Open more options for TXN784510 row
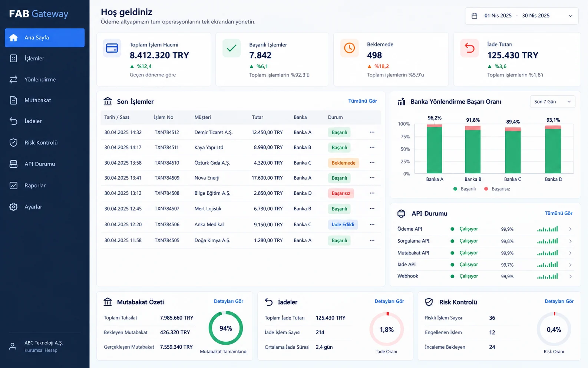Screen dimensions: 588x368 click(372, 162)
